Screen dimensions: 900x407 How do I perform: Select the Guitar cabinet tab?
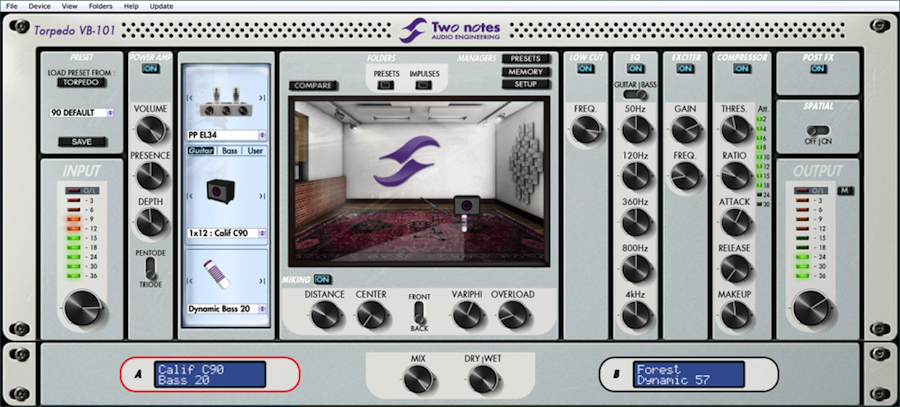pos(200,150)
